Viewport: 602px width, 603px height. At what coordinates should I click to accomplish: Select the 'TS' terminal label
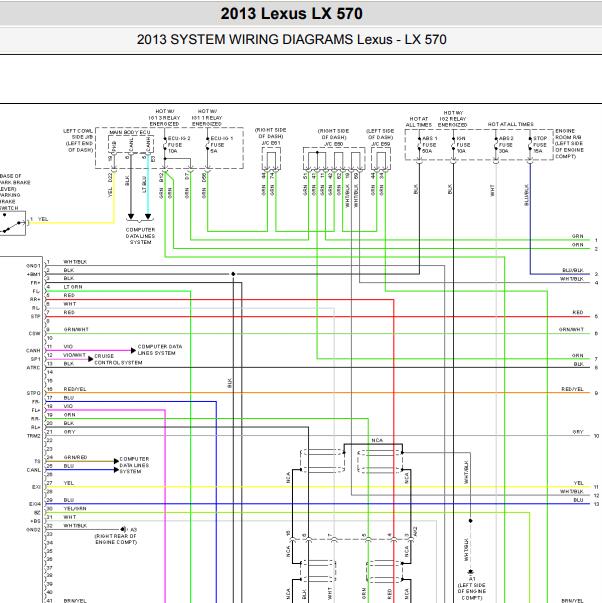pyautogui.click(x=37, y=461)
